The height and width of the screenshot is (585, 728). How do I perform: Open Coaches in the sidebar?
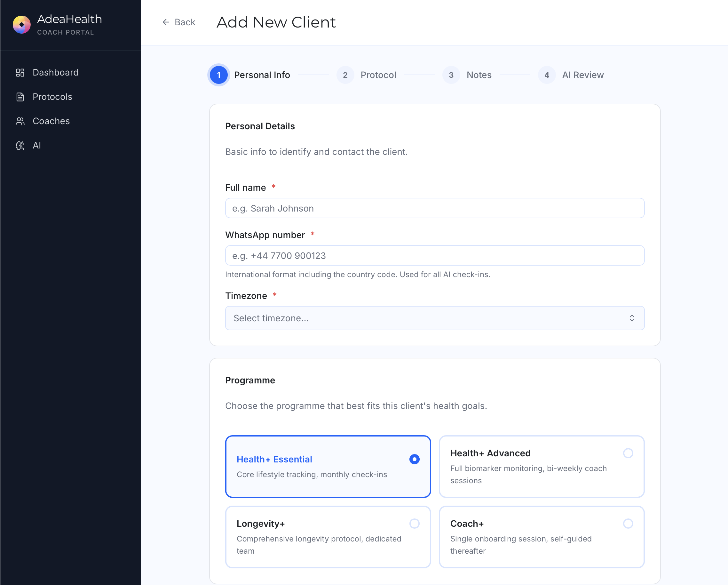pos(70,121)
